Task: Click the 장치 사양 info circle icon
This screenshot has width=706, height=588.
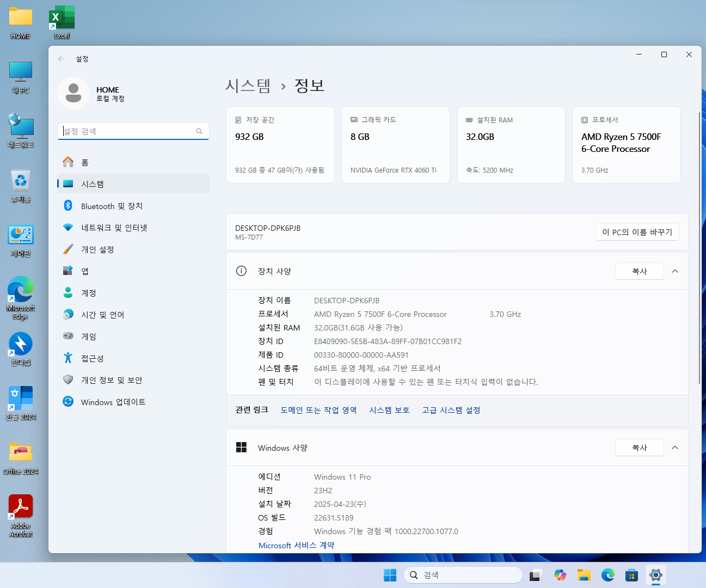Action: pyautogui.click(x=242, y=271)
